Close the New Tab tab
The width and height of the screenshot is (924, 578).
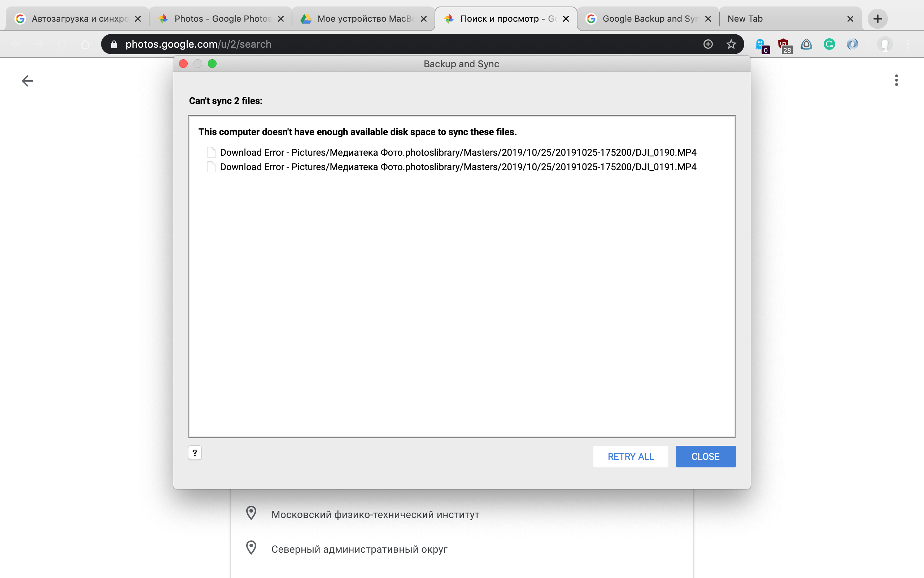coord(850,19)
